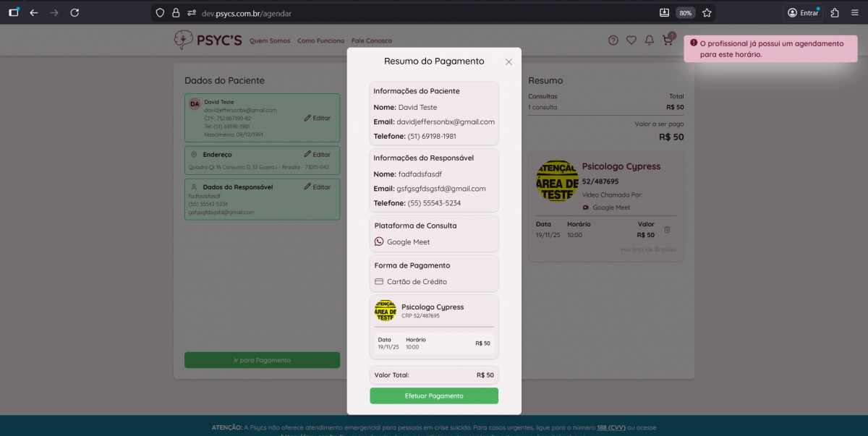Click the help question mark icon
This screenshot has height=436, width=868.
[x=613, y=40]
